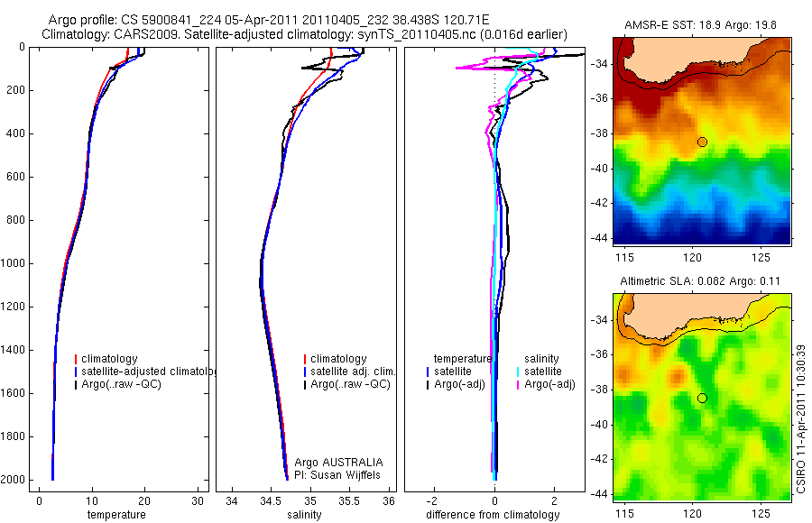812x523 pixels.
Task: Click the Climatology CARS2009 subtitle line
Action: pos(305,34)
